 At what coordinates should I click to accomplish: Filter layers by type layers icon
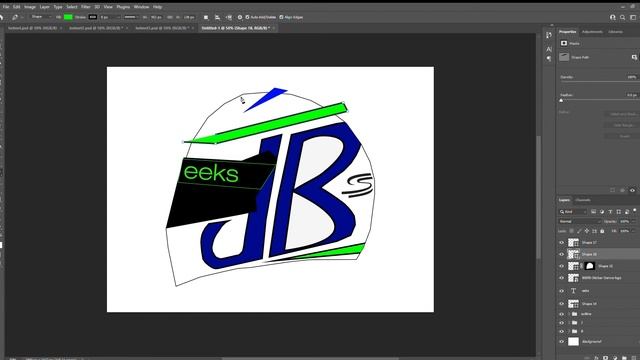pos(610,211)
